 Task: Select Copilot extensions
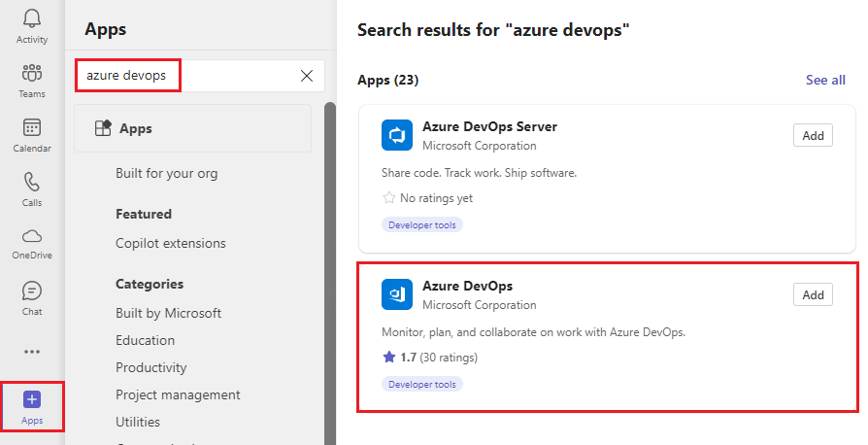[171, 243]
